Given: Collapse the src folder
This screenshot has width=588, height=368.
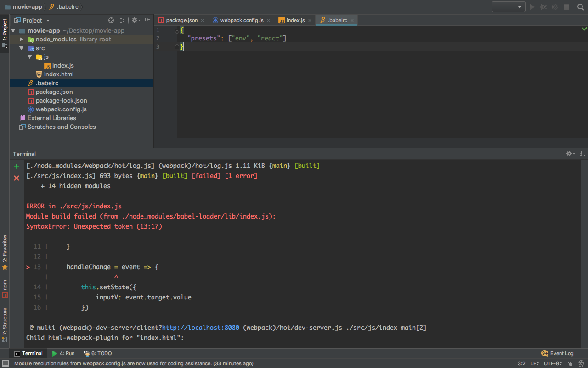Looking at the screenshot, I should pos(21,48).
